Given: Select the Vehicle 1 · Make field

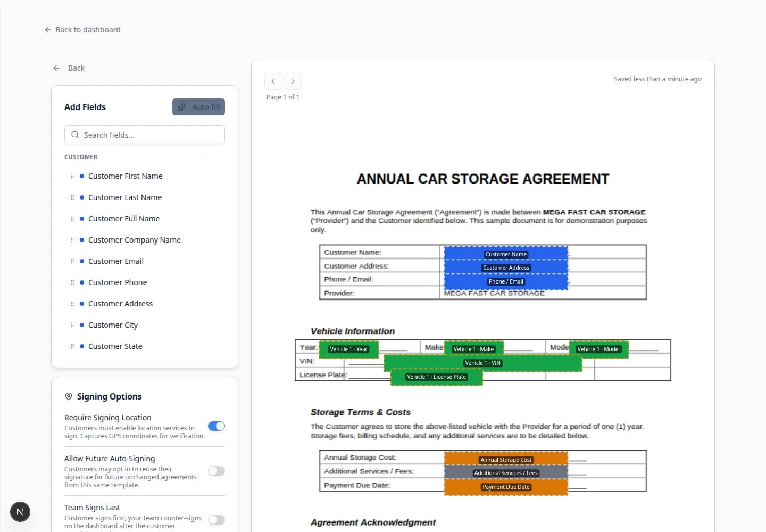Looking at the screenshot, I should pyautogui.click(x=473, y=349).
